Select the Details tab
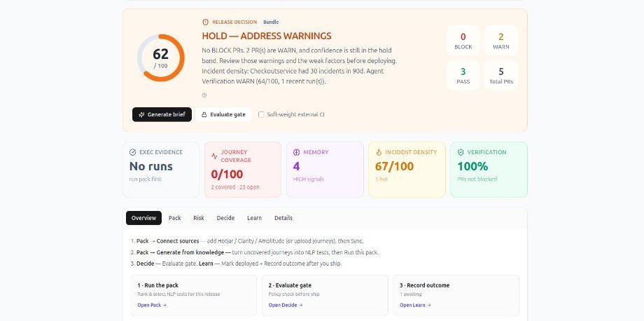Viewport: 644px width, 321px height. pyautogui.click(x=283, y=218)
